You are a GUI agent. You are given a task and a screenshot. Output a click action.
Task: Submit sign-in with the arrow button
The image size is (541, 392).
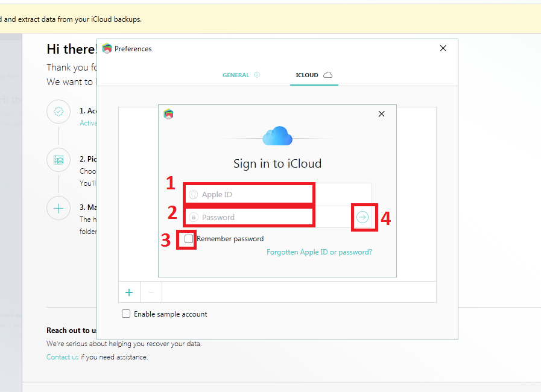tap(362, 217)
